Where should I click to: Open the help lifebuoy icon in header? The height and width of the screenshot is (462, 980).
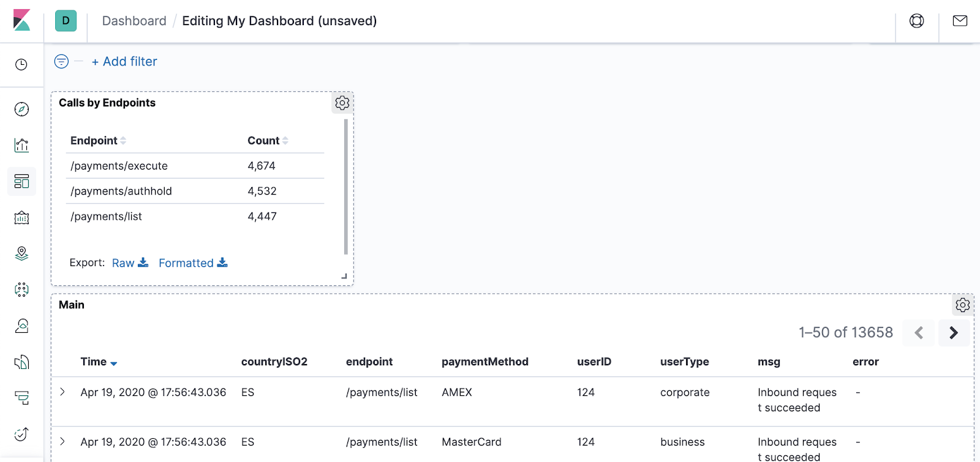click(x=916, y=21)
